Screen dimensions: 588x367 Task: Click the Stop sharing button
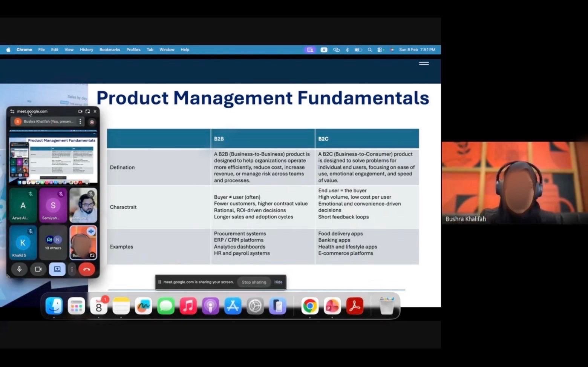click(x=254, y=282)
